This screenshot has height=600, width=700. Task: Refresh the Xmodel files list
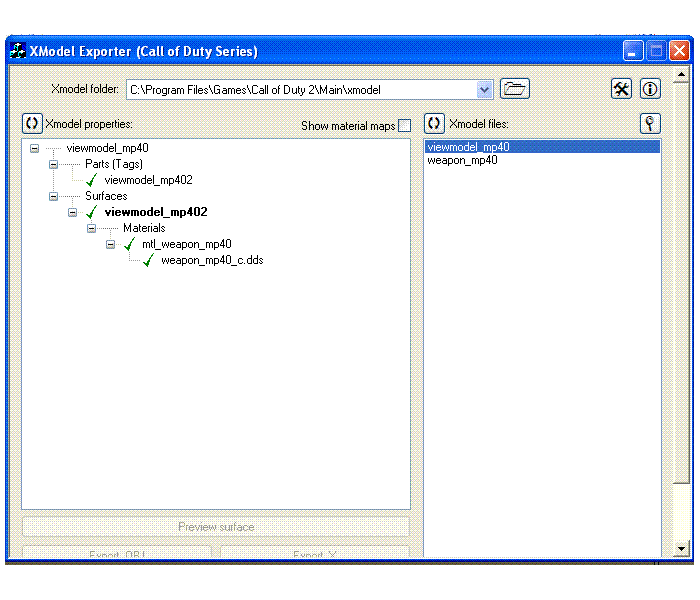pos(434,123)
